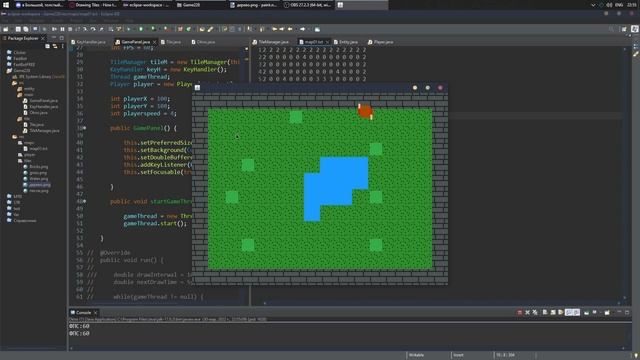Screen dimensions: 640x360
Task: Select the entity package
Action: point(27,89)
